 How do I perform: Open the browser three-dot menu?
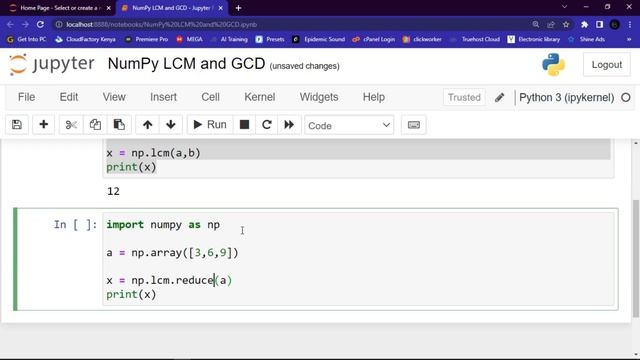point(629,24)
